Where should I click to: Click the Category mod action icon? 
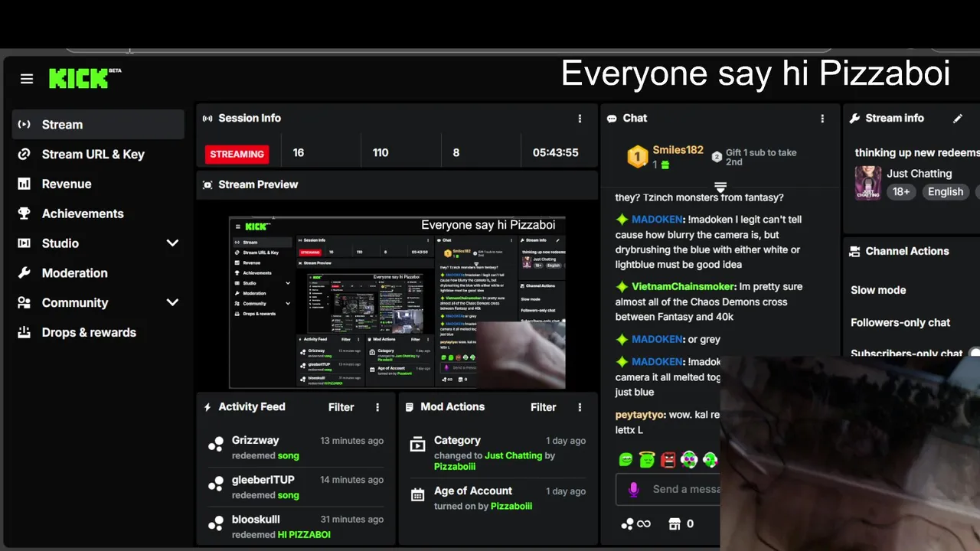(417, 445)
